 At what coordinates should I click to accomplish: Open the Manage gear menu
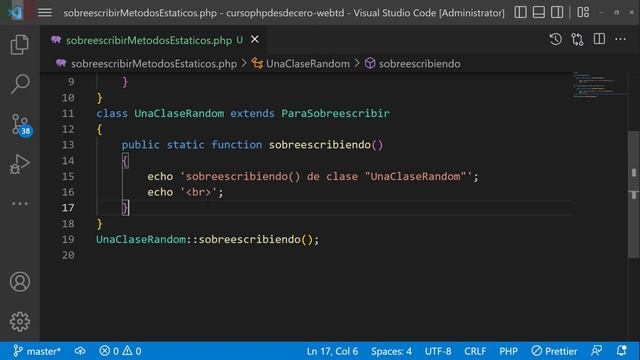20,322
